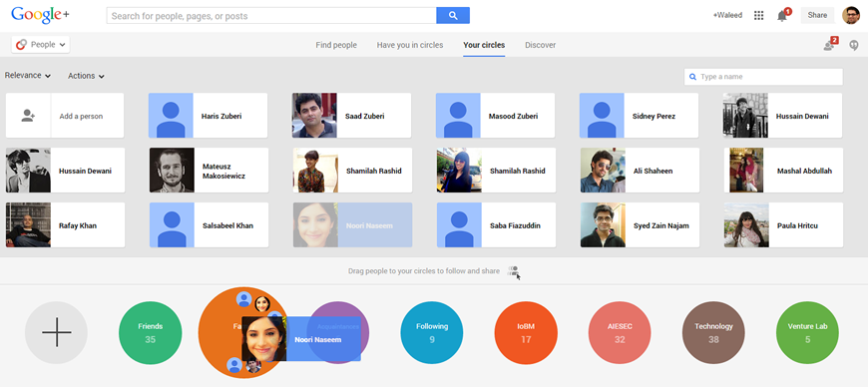Open the Google apps grid icon
Viewport: 868px width, 387px height.
(759, 16)
